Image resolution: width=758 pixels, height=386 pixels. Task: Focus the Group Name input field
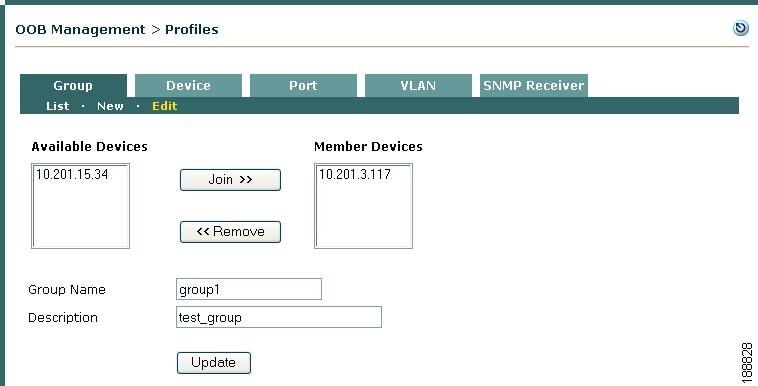(249, 289)
